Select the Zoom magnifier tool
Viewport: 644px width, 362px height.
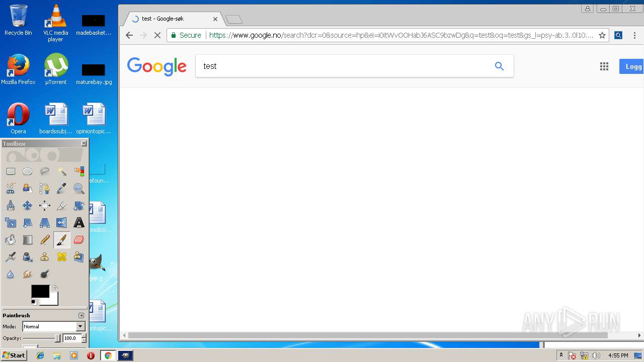click(x=79, y=189)
